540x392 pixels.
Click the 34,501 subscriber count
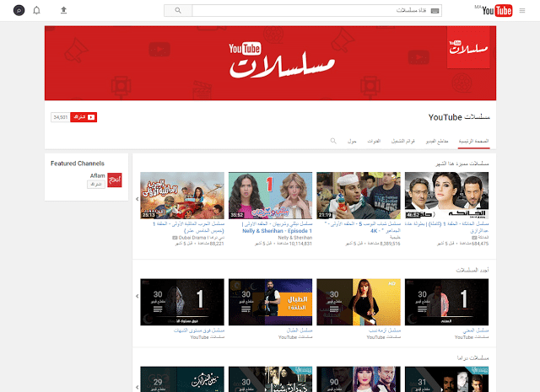pyautogui.click(x=60, y=117)
